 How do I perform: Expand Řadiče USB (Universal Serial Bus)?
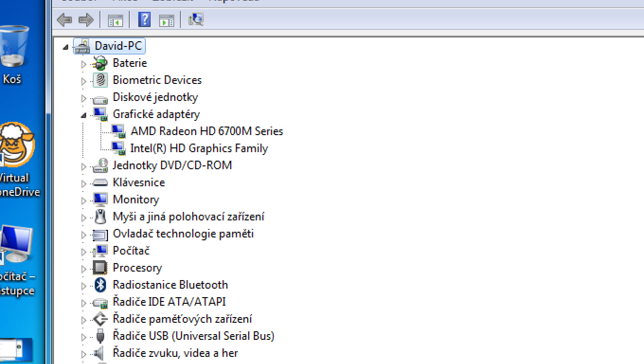pyautogui.click(x=84, y=337)
